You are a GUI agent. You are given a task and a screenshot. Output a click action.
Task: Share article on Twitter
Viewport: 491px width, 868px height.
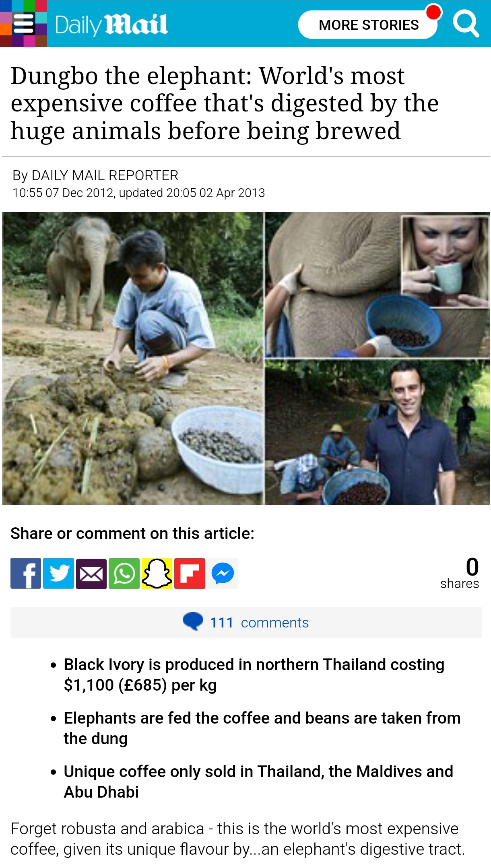(x=59, y=574)
